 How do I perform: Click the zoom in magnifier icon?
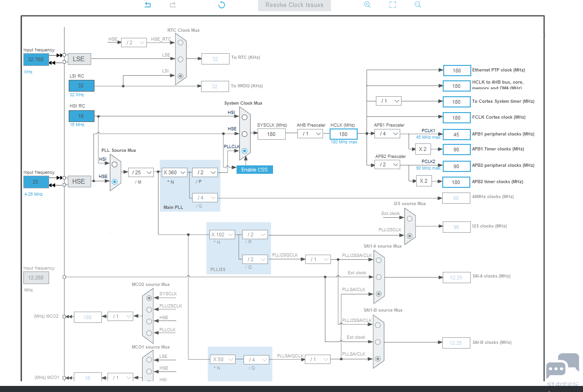[367, 5]
